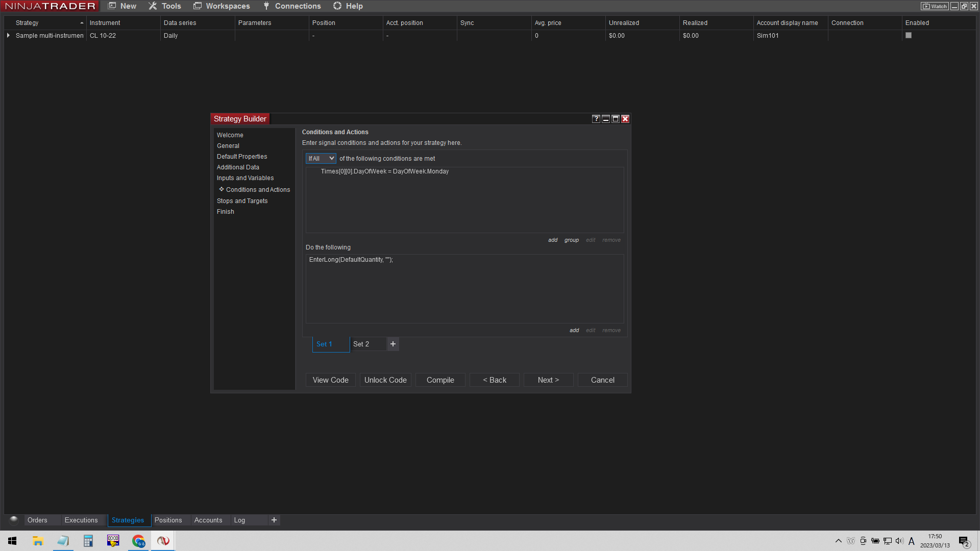
Task: Open the If All conditions dropdown
Action: 321,159
